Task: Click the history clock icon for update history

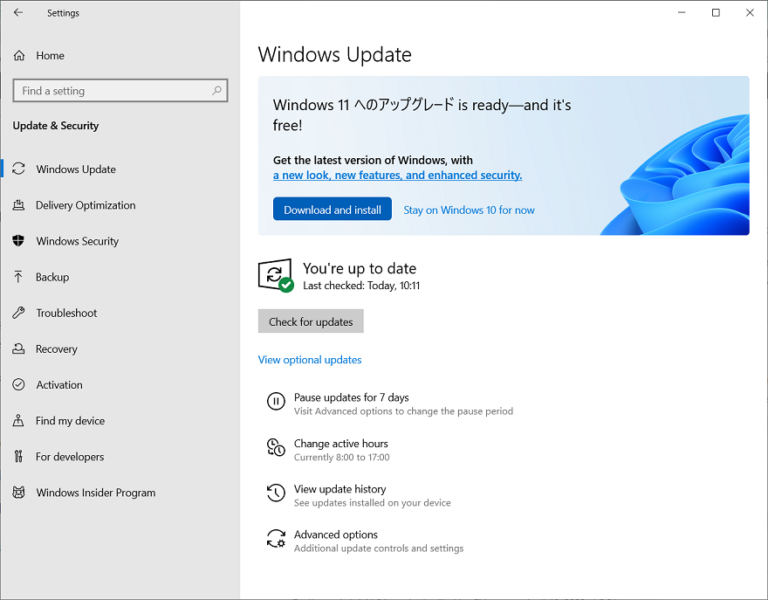Action: pyautogui.click(x=276, y=493)
